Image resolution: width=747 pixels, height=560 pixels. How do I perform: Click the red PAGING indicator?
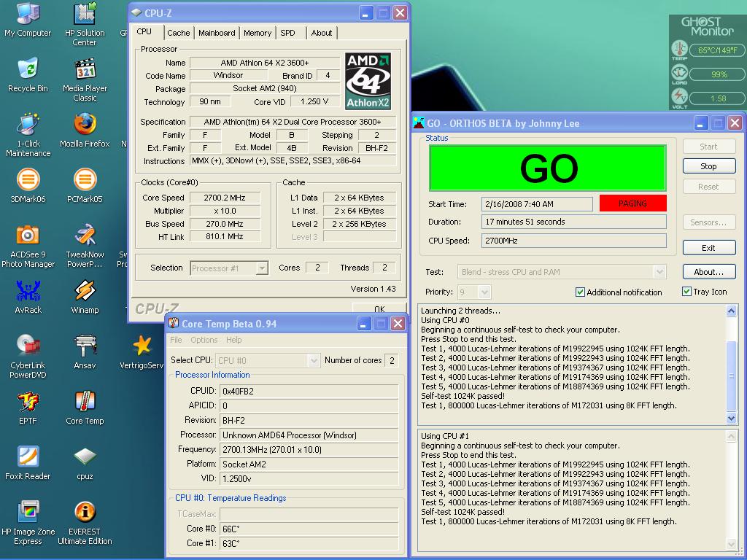pyautogui.click(x=632, y=203)
